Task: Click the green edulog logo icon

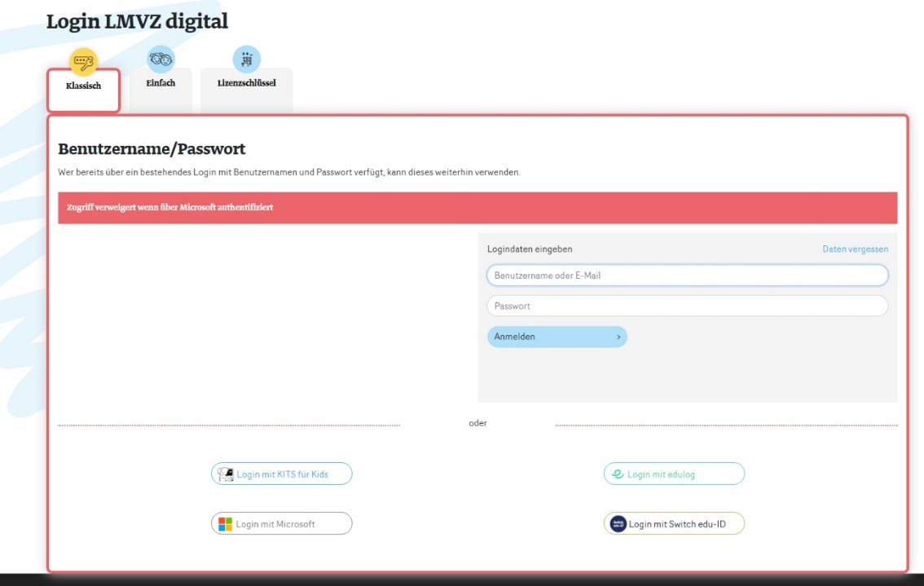Action: point(618,474)
